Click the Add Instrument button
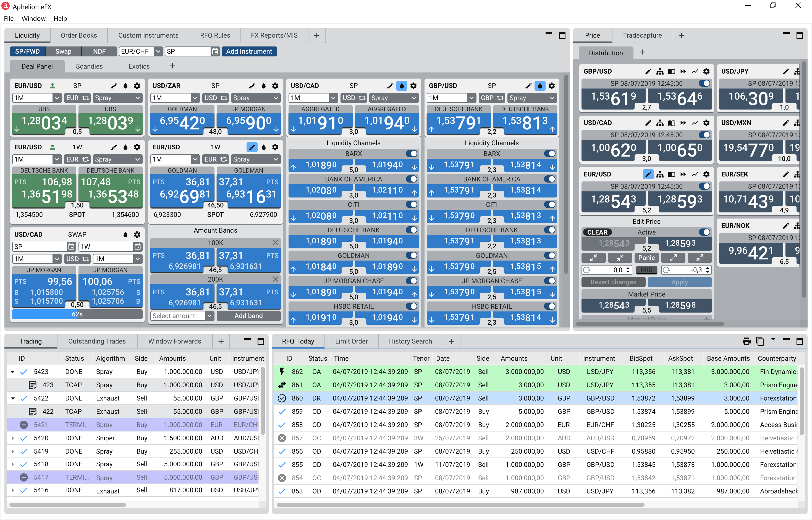The image size is (812, 520). 249,51
